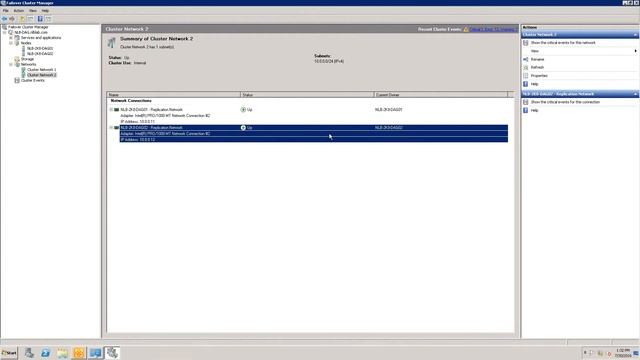Open the Recent Cluster Events link
Viewport: 640px width, 360px height.
[493, 29]
